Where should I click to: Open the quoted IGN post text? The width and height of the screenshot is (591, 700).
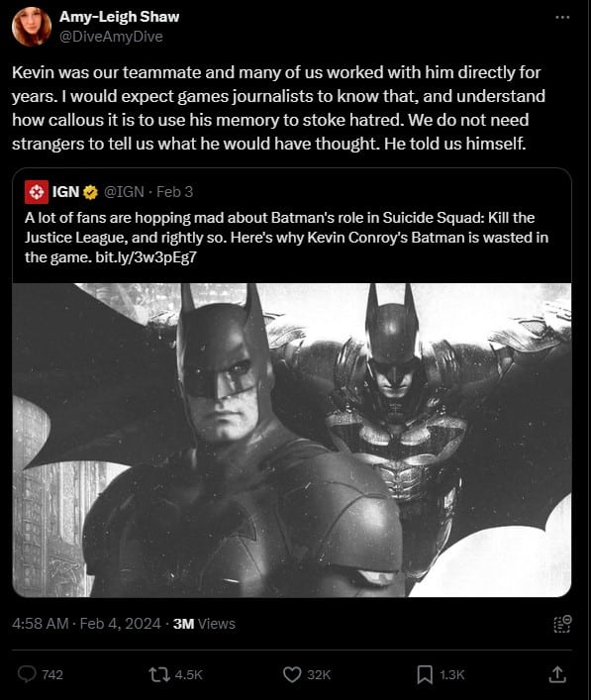coord(286,238)
